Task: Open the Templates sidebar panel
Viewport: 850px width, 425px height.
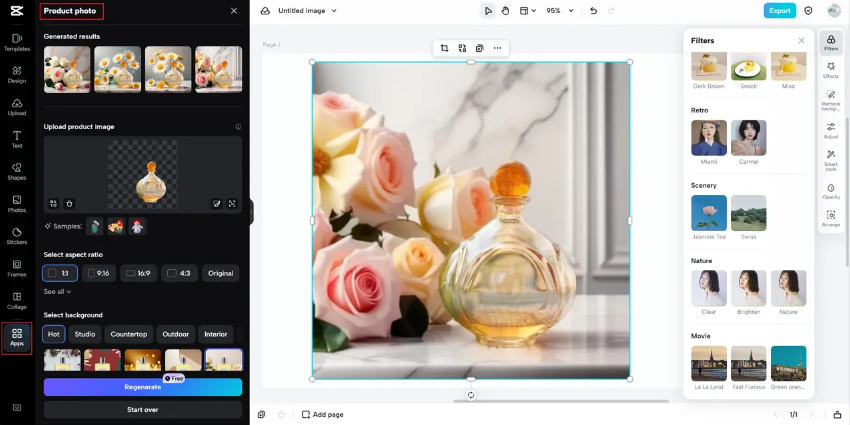Action: [17, 42]
